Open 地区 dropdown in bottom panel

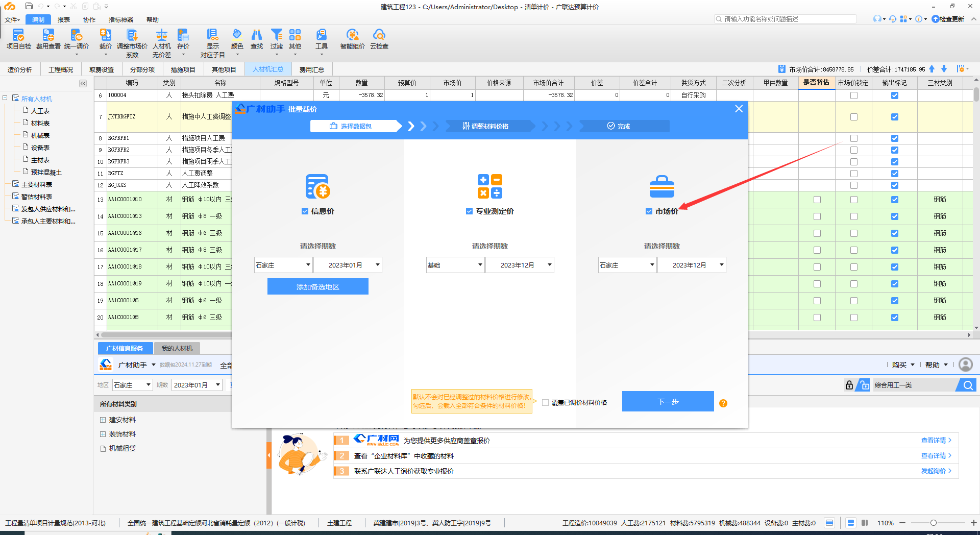tap(132, 385)
